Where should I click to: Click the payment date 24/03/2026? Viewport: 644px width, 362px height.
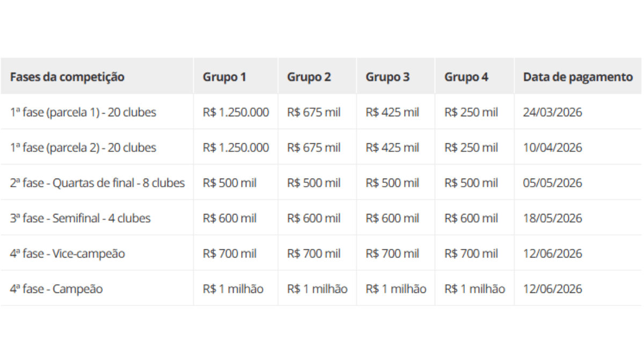pyautogui.click(x=552, y=113)
